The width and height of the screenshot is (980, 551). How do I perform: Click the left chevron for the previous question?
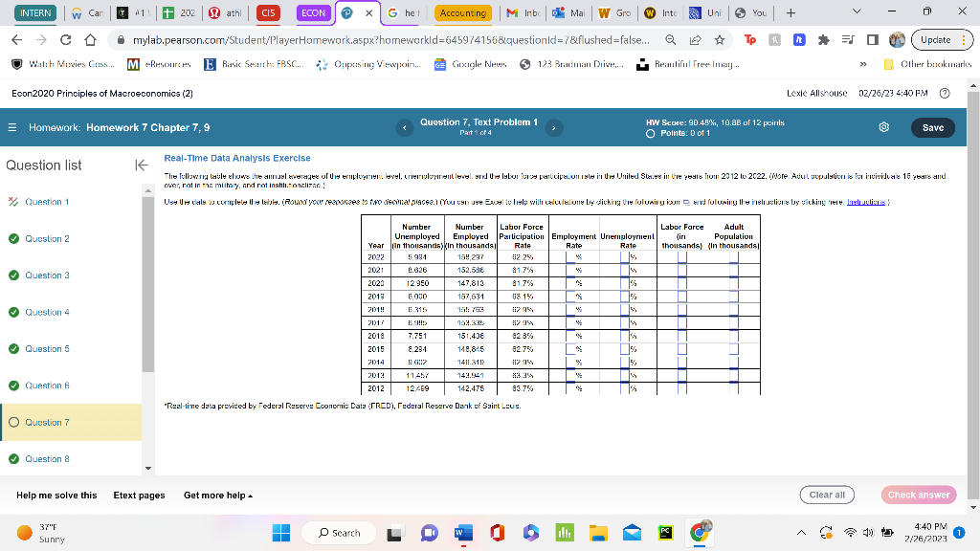404,127
